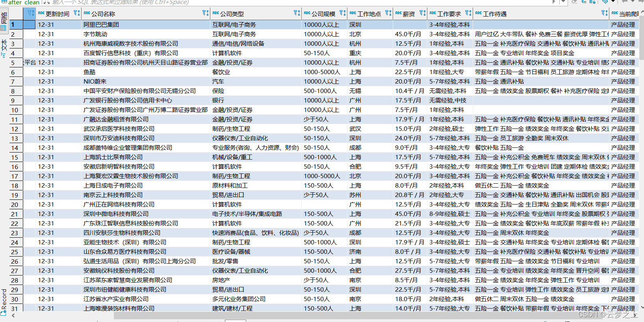Select row number 1 header
This screenshot has height=322, width=644.
pyautogui.click(x=16, y=24)
